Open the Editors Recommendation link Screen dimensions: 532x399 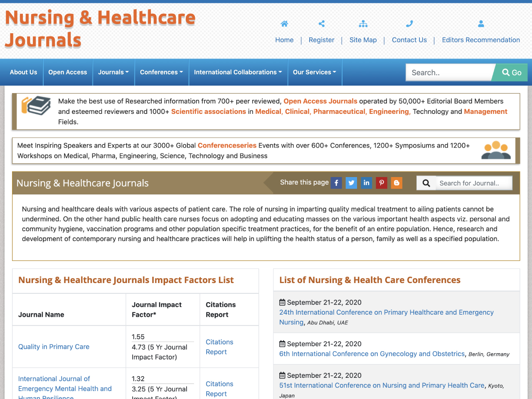pyautogui.click(x=481, y=40)
